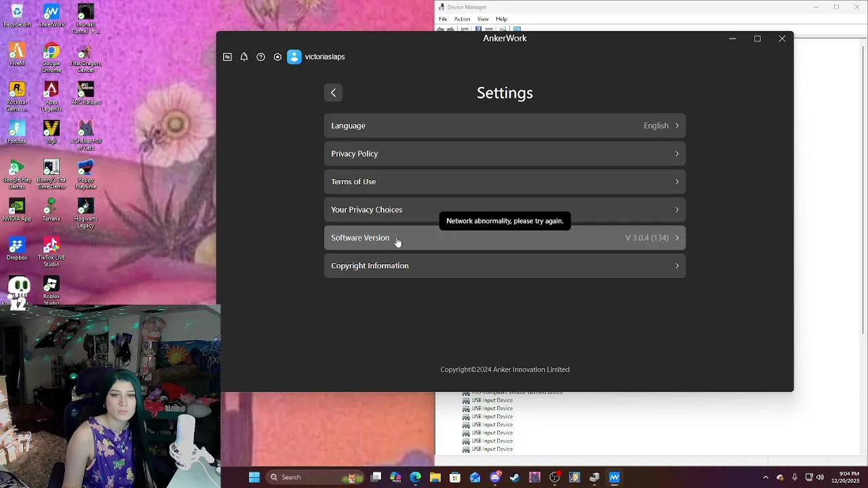Check the Software Version entry
The width and height of the screenshot is (868, 488).
(x=505, y=238)
